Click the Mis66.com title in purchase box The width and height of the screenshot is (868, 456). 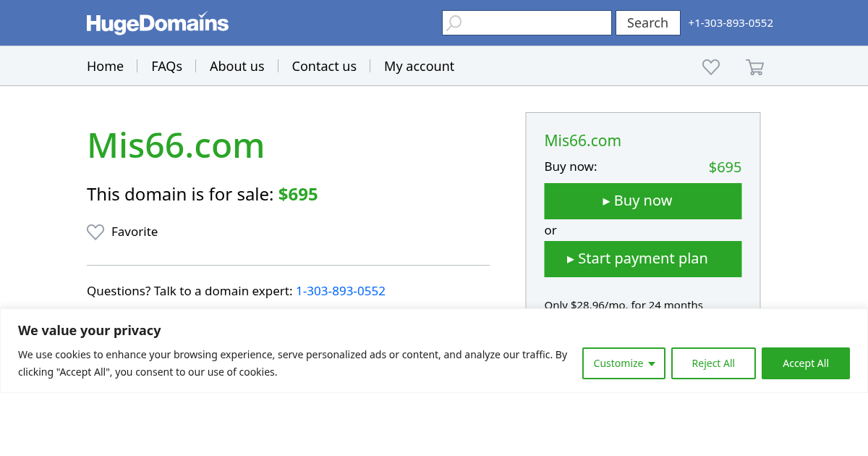[x=582, y=140]
